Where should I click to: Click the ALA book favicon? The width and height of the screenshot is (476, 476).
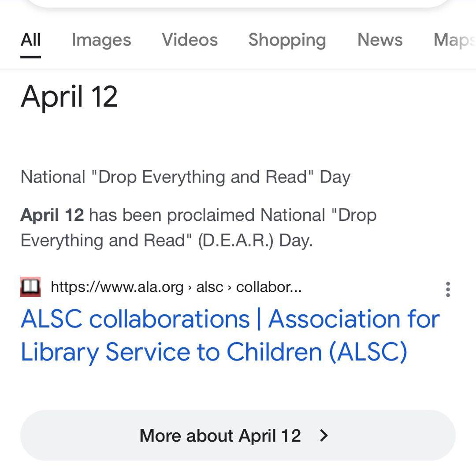pyautogui.click(x=30, y=287)
